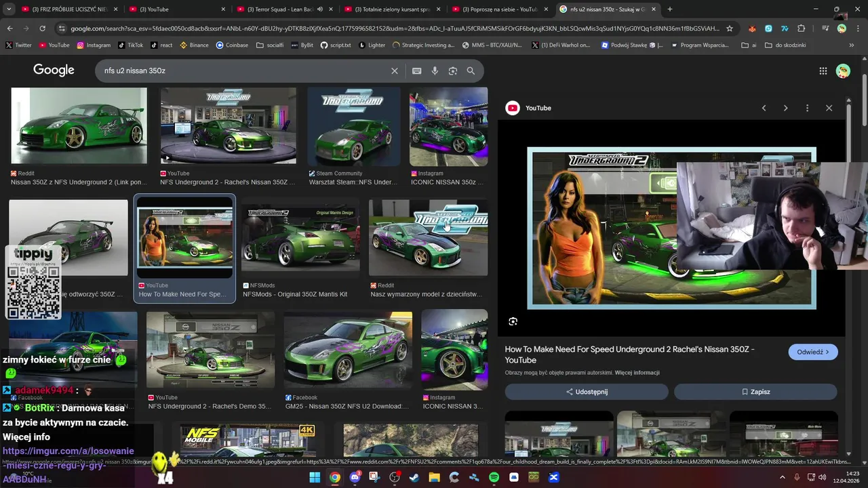This screenshot has width=868, height=488.
Task: Reload the current page
Action: pos(42,28)
